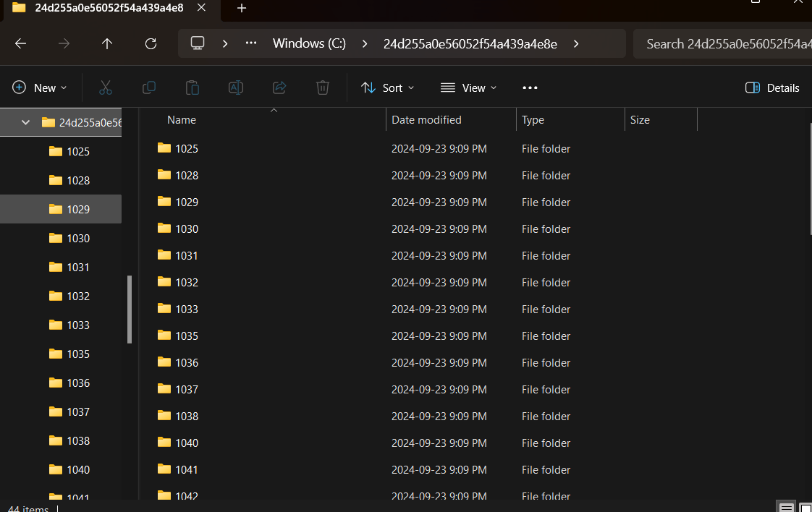Select folder 1032 in the file list
812x512 pixels.
pyautogui.click(x=187, y=283)
